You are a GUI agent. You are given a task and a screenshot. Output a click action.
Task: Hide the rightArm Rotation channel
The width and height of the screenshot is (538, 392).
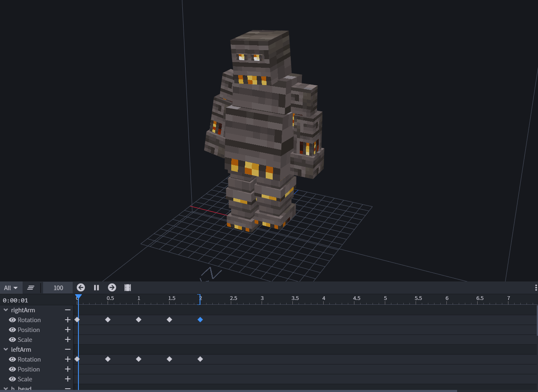tap(12, 320)
